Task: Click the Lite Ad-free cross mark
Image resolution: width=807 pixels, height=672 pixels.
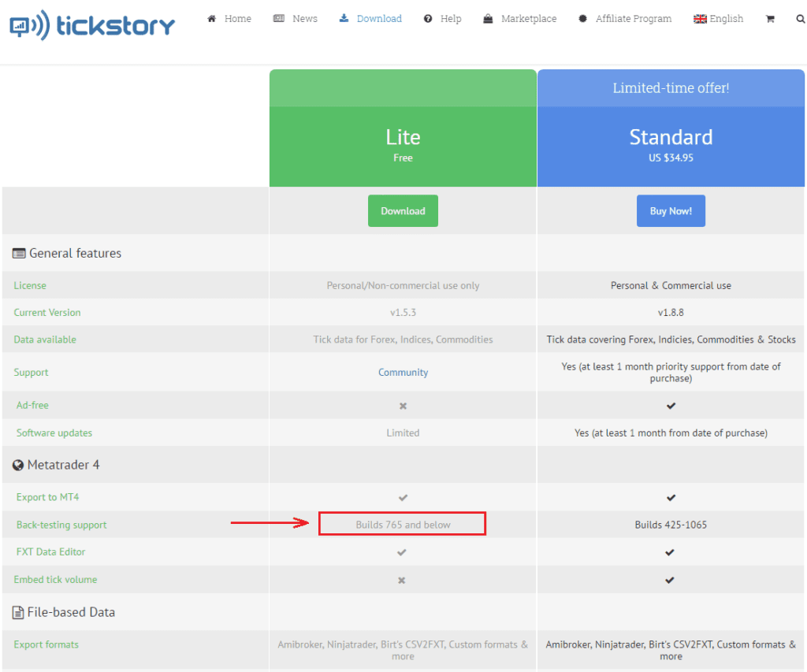Action: [403, 406]
